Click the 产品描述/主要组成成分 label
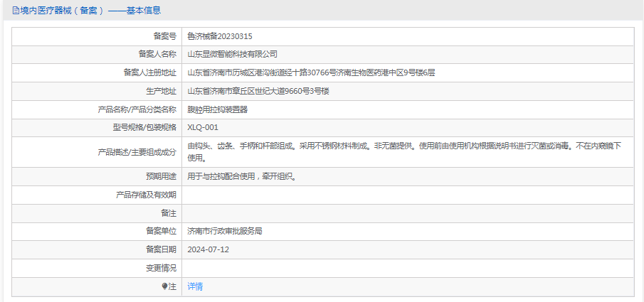This screenshot has width=644, height=302. pos(137,152)
